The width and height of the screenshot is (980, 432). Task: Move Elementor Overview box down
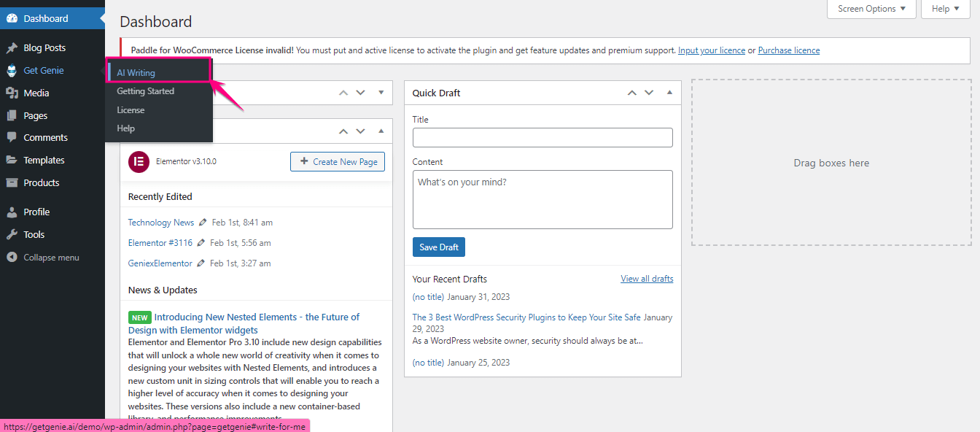360,131
